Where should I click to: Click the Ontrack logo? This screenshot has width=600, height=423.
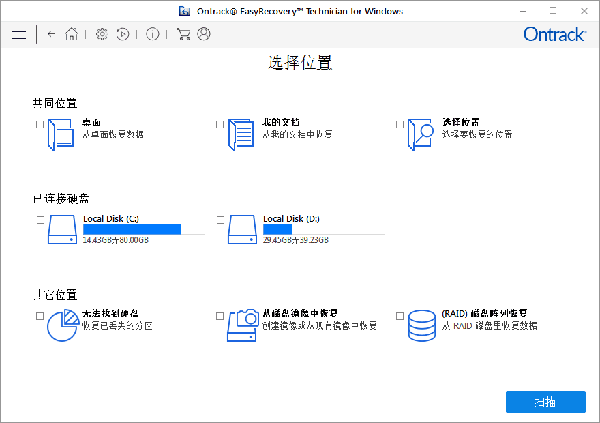(x=553, y=34)
